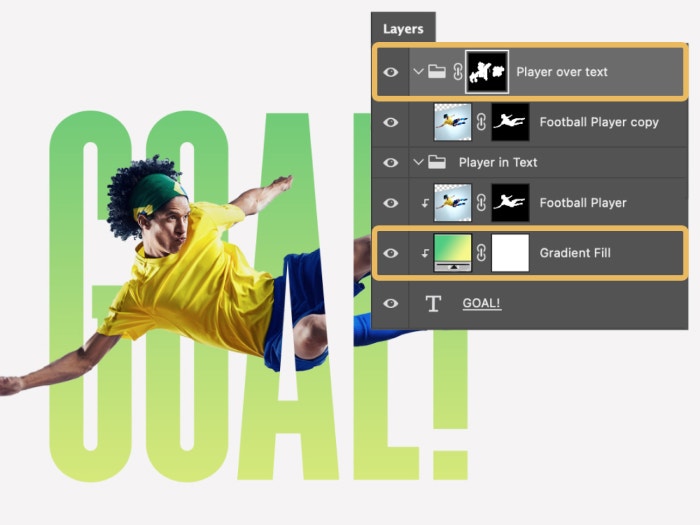The image size is (700, 525).
Task: Select the Player over text group mask thumbnail
Action: pyautogui.click(x=487, y=71)
